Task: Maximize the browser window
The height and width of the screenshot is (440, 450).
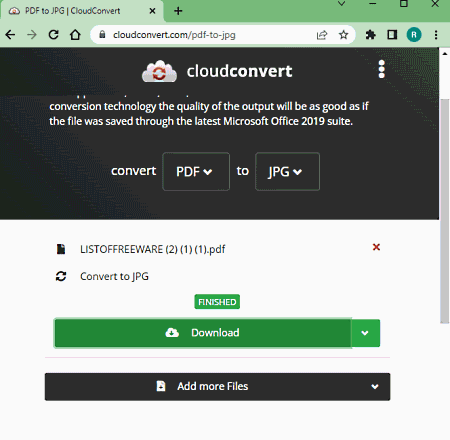Action: [x=404, y=4]
